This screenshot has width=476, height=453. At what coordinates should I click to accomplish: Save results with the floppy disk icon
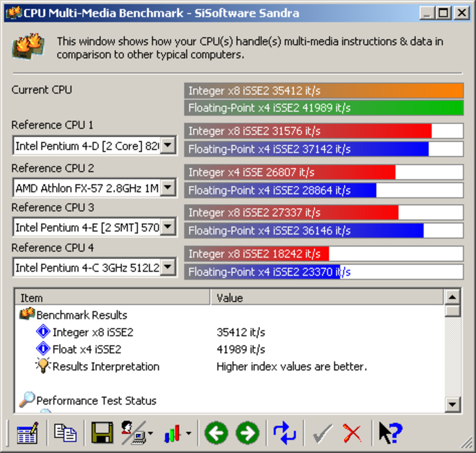102,433
